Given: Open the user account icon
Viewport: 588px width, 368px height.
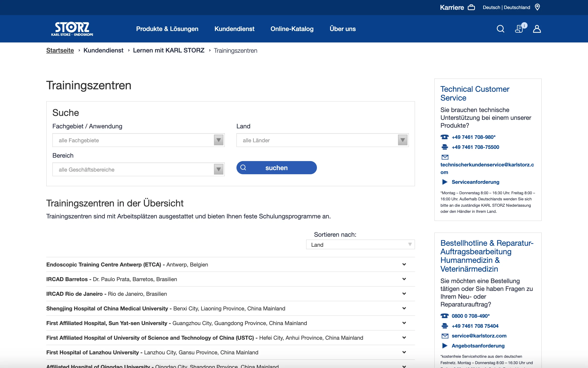Looking at the screenshot, I should click(537, 29).
